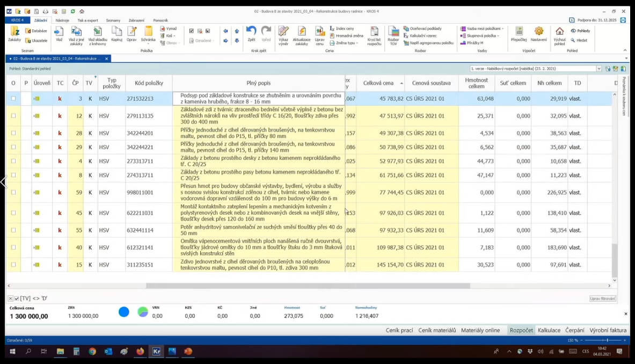
Task: Open Ukazatele in the ribbon
Action: [36, 40]
